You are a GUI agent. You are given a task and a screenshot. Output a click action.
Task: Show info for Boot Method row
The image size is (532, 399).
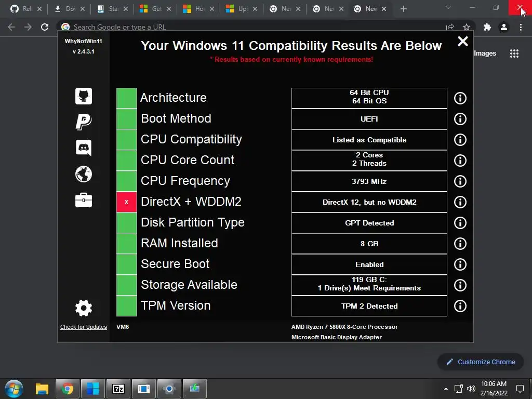pyautogui.click(x=460, y=119)
